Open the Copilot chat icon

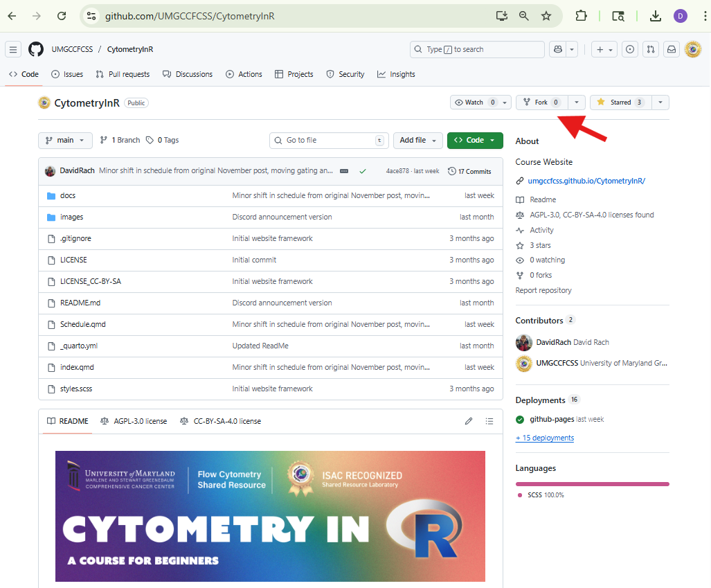point(558,49)
